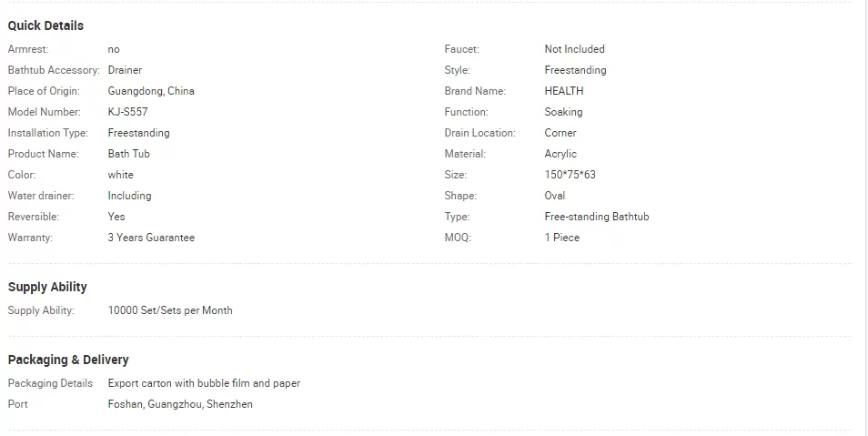Click the Reversible Yes value
The width and height of the screenshot is (868, 436).
pyautogui.click(x=116, y=217)
